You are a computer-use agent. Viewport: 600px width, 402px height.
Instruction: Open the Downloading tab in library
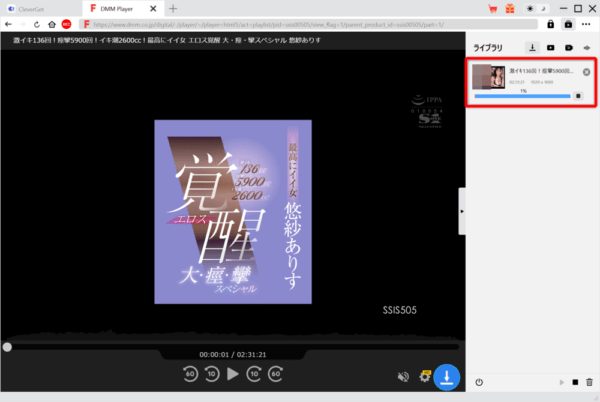[532, 48]
